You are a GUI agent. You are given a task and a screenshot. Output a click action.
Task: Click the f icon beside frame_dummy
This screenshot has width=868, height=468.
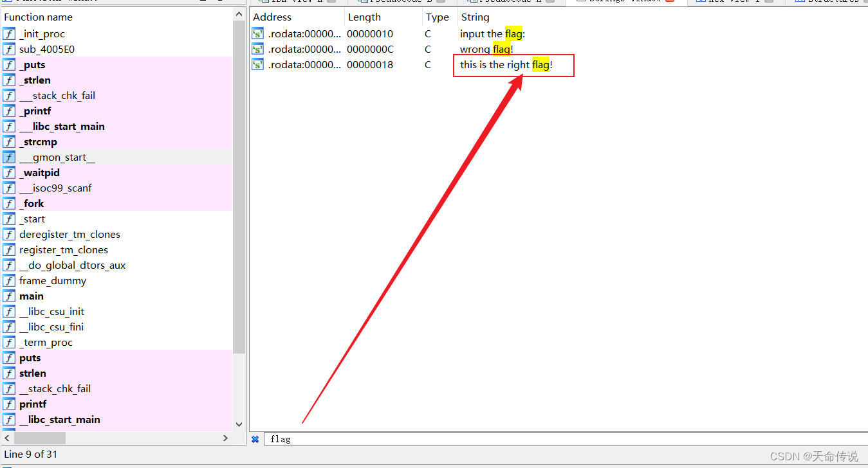[9, 280]
